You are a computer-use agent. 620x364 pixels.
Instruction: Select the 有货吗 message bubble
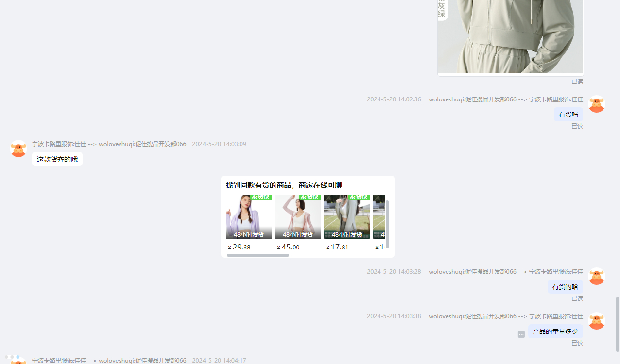(568, 115)
